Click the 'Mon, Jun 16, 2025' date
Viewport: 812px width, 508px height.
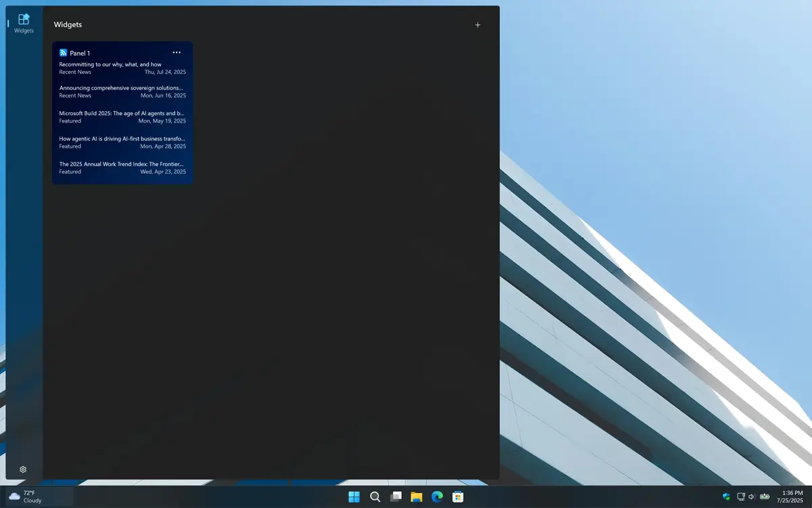(x=163, y=96)
